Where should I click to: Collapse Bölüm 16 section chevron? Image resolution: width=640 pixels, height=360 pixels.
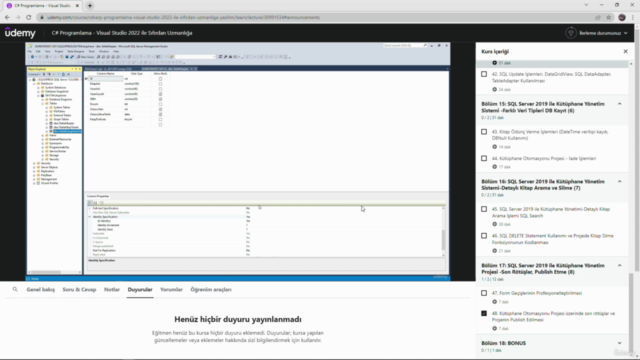[x=620, y=182]
